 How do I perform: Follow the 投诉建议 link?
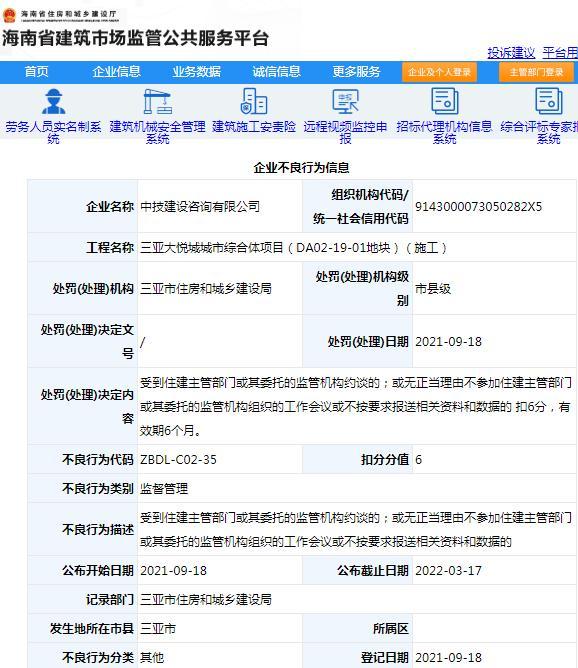tap(511, 53)
